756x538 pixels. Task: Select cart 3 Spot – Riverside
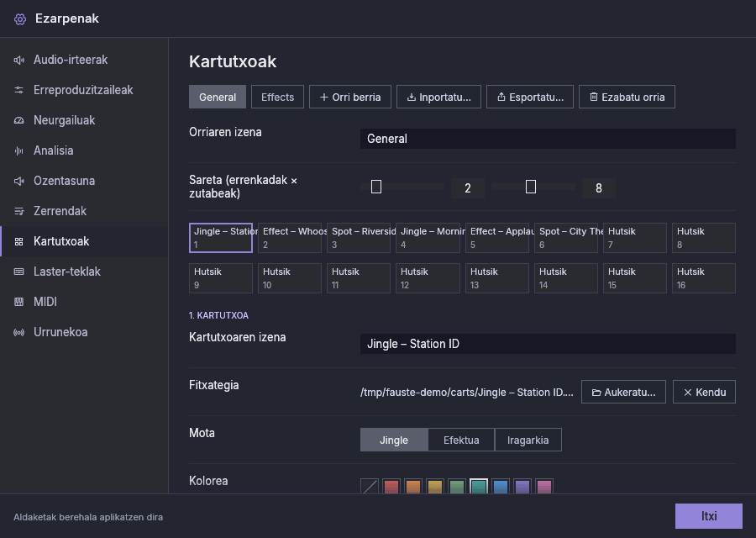click(359, 238)
